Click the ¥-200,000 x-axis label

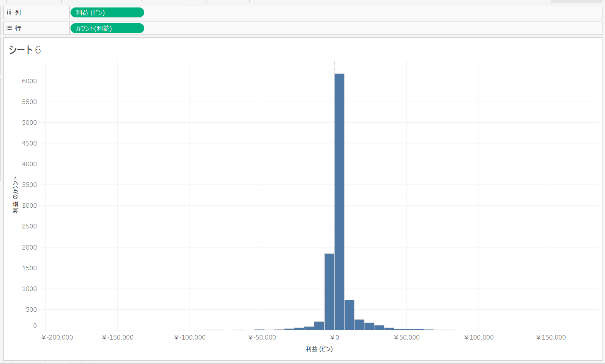[57, 337]
